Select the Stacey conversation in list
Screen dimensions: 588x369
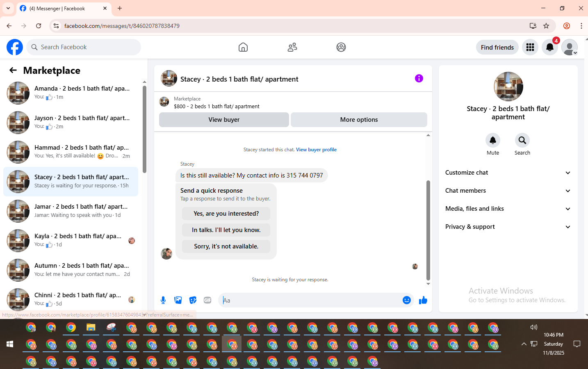tap(71, 182)
